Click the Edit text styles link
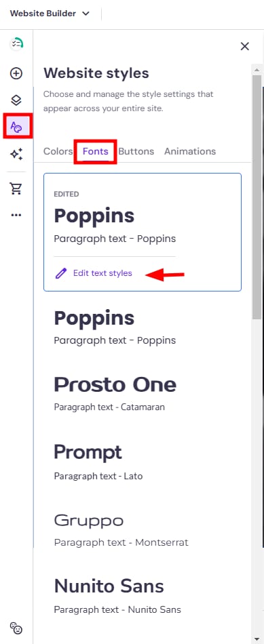Screen dimensions: 264x644 pyautogui.click(x=102, y=273)
